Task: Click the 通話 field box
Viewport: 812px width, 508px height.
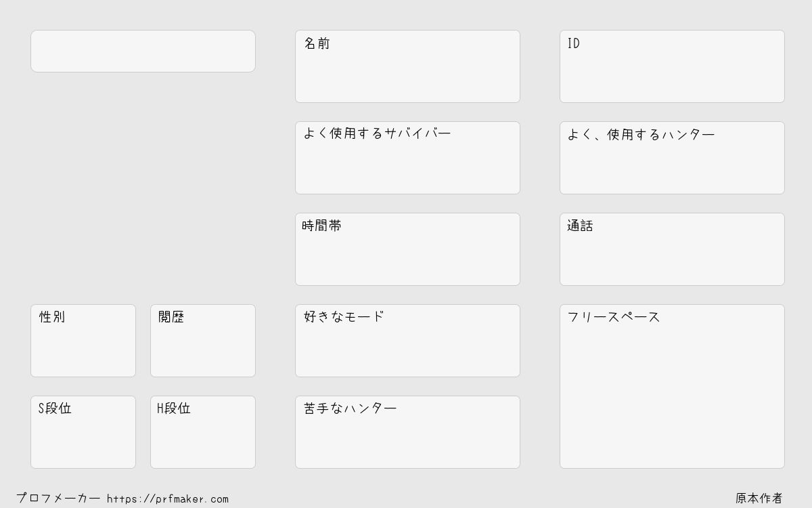Action: click(672, 249)
